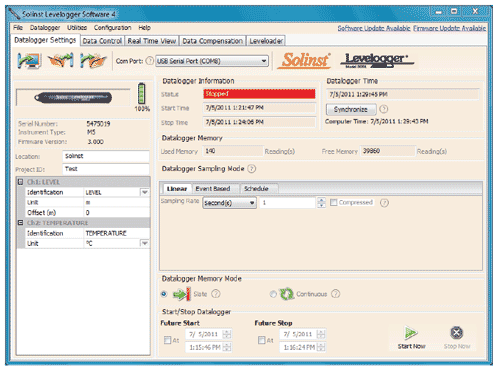Click the Future Stop time field
The width and height of the screenshot is (500, 374).
pyautogui.click(x=299, y=347)
